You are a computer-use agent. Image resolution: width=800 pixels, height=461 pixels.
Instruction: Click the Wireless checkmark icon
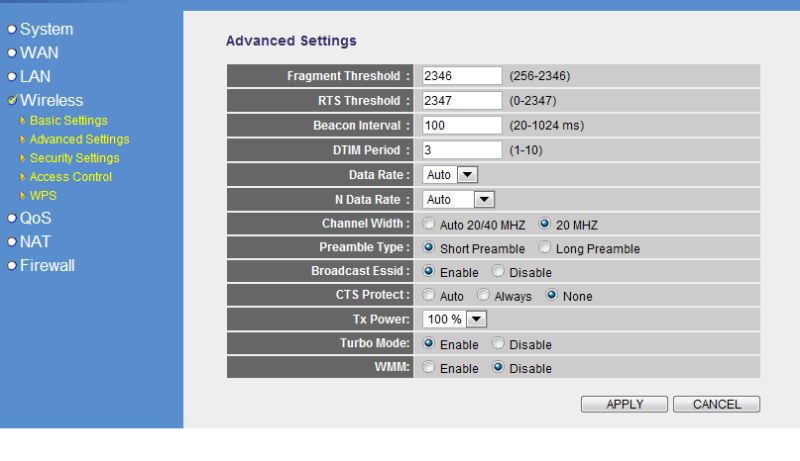pos(13,99)
